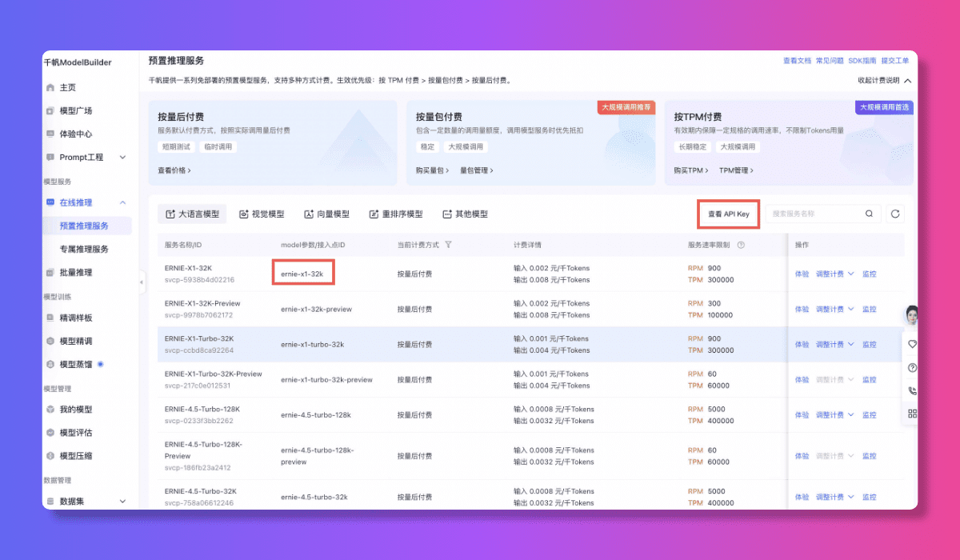The width and height of the screenshot is (960, 560).
Task: Open the 主页 home icon in sidebar
Action: [51, 87]
